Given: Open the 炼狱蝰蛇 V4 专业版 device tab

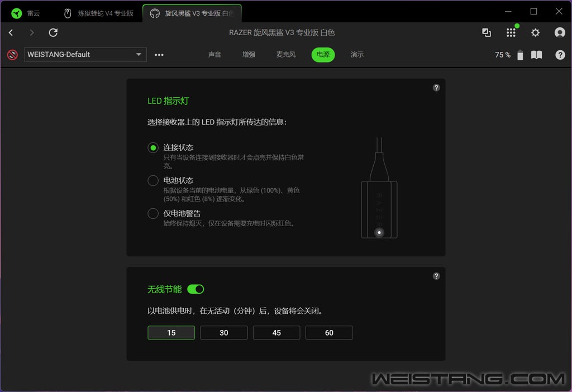Looking at the screenshot, I should [x=99, y=13].
